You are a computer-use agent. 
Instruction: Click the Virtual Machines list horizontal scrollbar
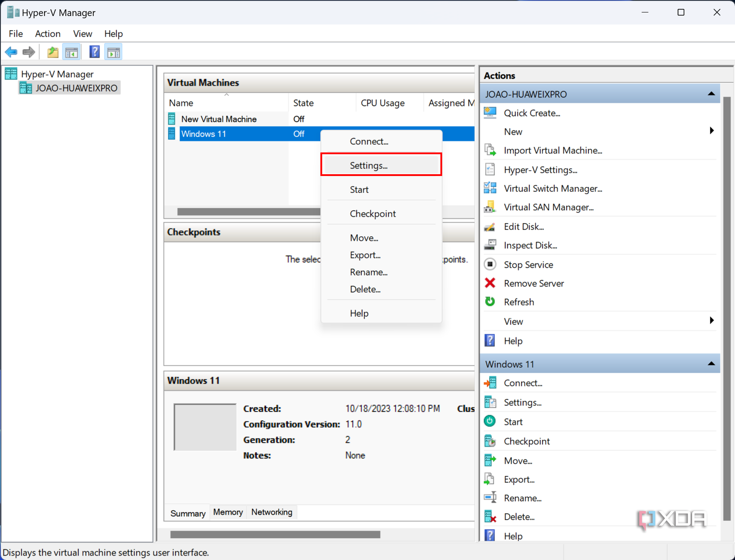coord(249,212)
